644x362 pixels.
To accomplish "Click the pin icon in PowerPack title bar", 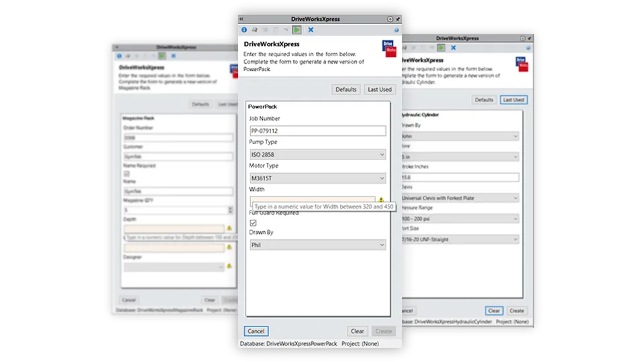I will point(397,19).
